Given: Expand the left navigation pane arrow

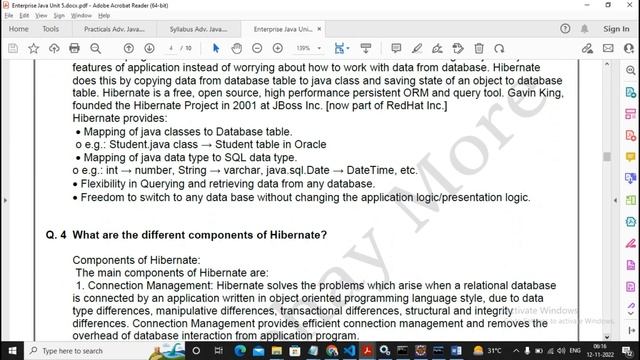Looking at the screenshot, I should click(x=5, y=200).
